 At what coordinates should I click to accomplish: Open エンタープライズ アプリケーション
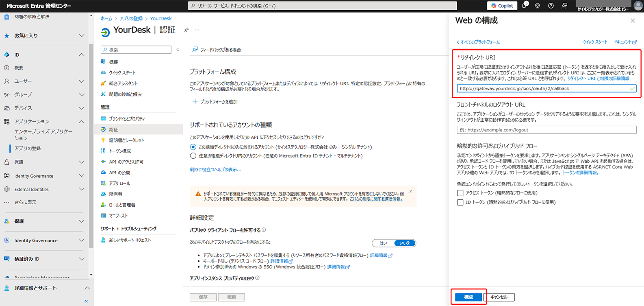click(43, 135)
